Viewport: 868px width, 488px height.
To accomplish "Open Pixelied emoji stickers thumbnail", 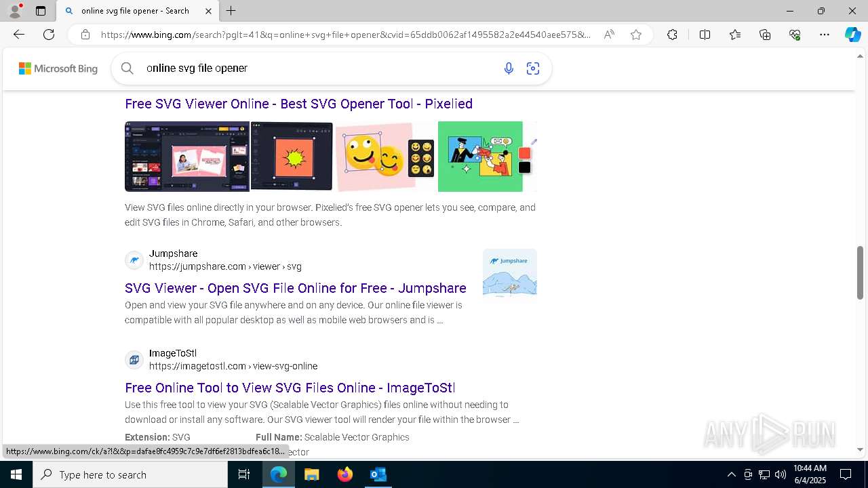I will tap(385, 157).
